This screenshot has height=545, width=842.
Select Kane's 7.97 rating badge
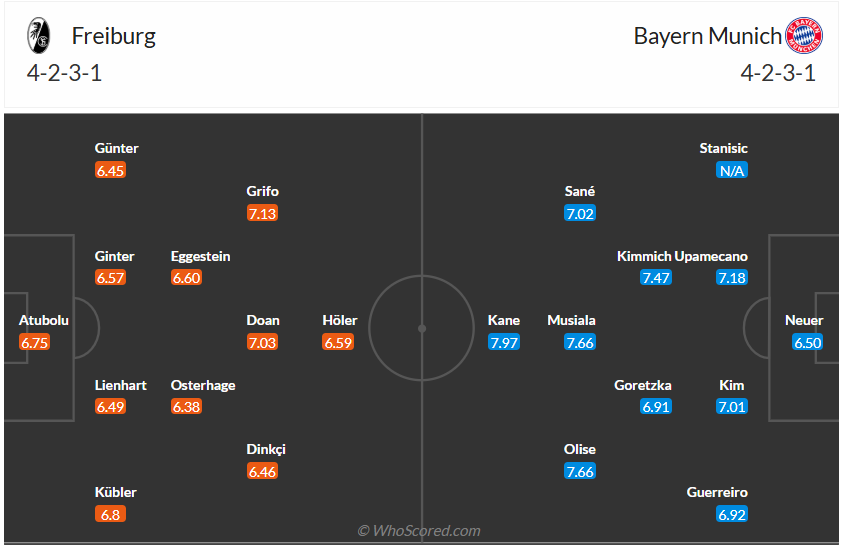(x=504, y=342)
